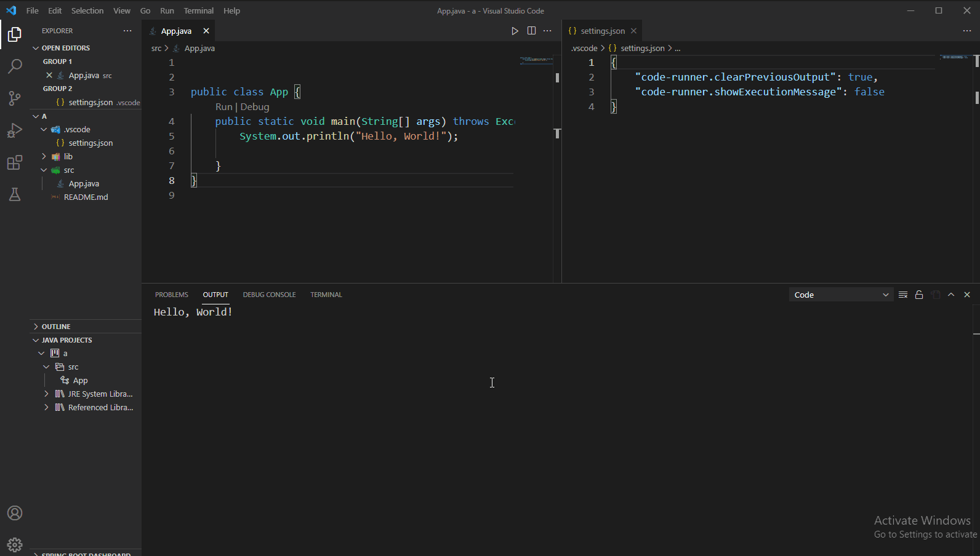980x556 pixels.
Task: Open the Selection menu
Action: click(x=87, y=10)
